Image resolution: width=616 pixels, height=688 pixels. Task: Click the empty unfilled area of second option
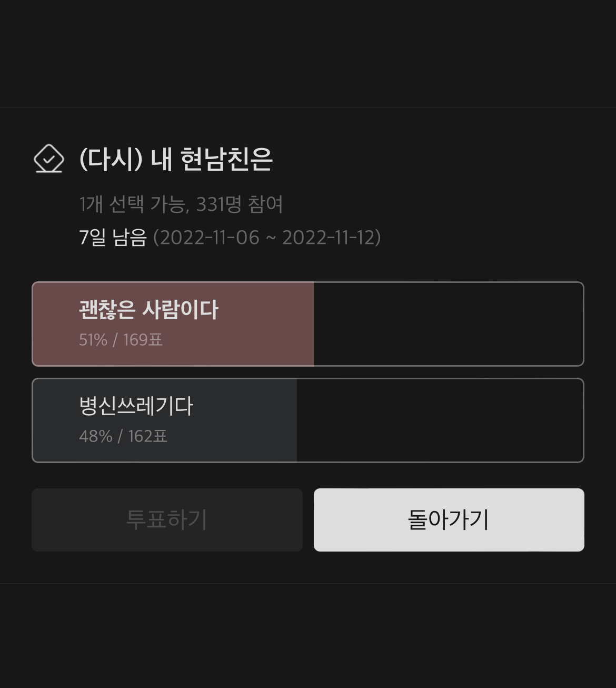pyautogui.click(x=440, y=420)
